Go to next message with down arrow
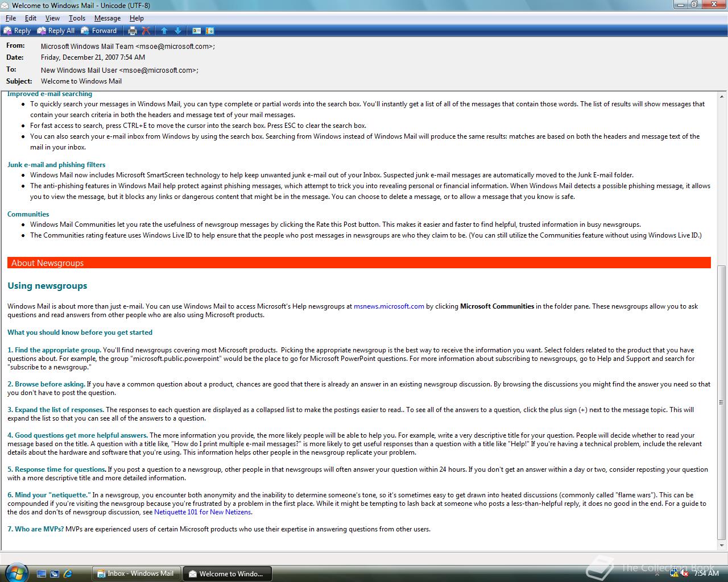 coord(178,31)
